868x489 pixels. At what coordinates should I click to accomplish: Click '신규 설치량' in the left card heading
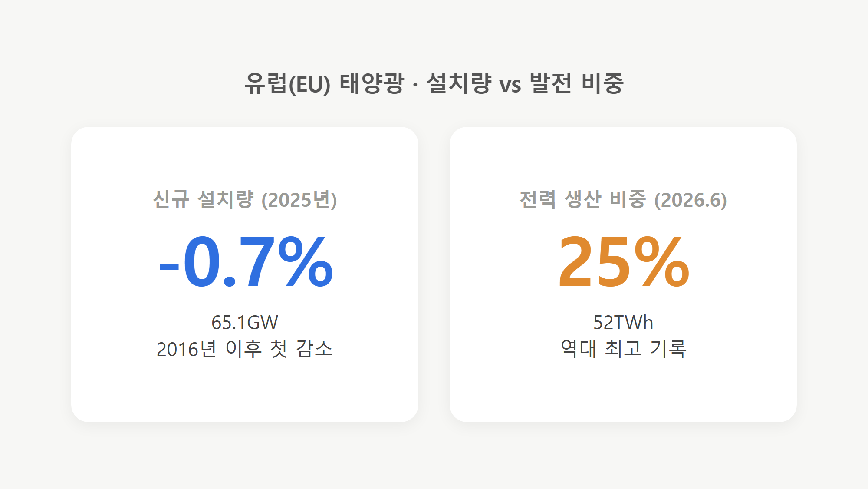pos(203,200)
